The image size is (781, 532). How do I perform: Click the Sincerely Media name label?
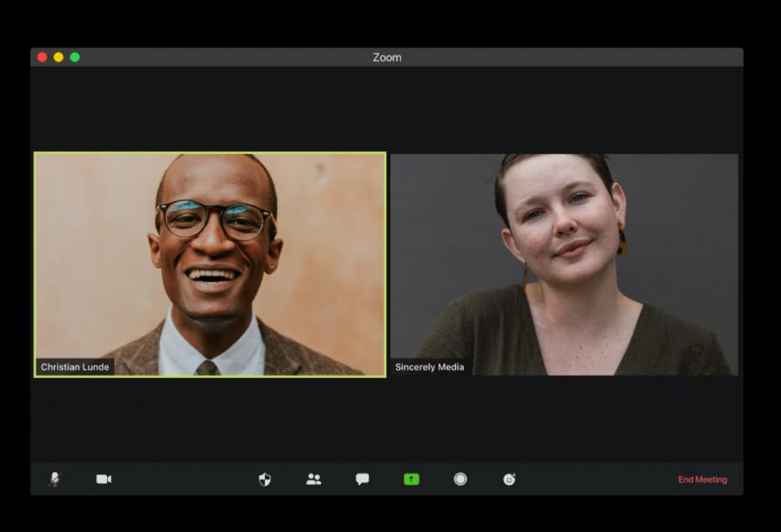click(x=430, y=367)
